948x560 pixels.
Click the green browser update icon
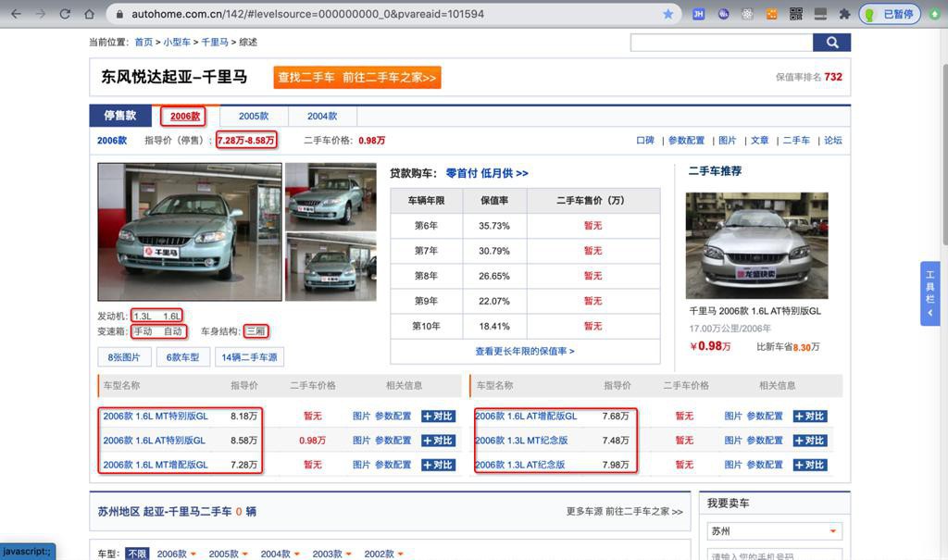[935, 14]
